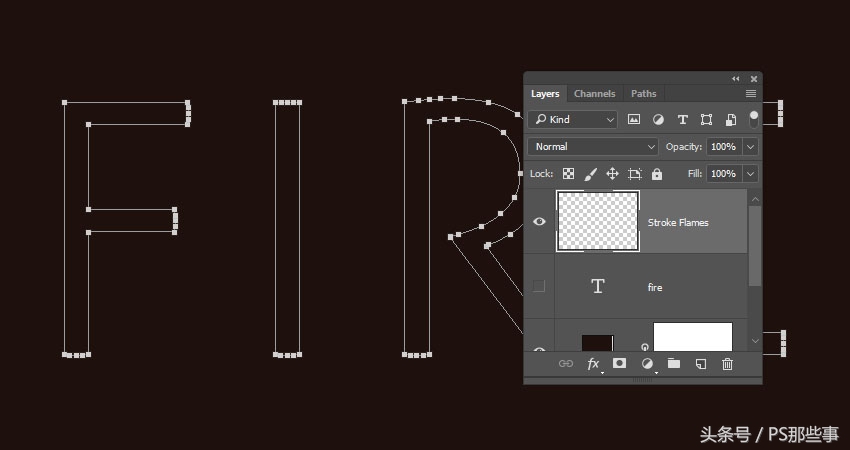The width and height of the screenshot is (850, 450).
Task: Toggle lock transparent pixels checkerboard
Action: click(568, 174)
